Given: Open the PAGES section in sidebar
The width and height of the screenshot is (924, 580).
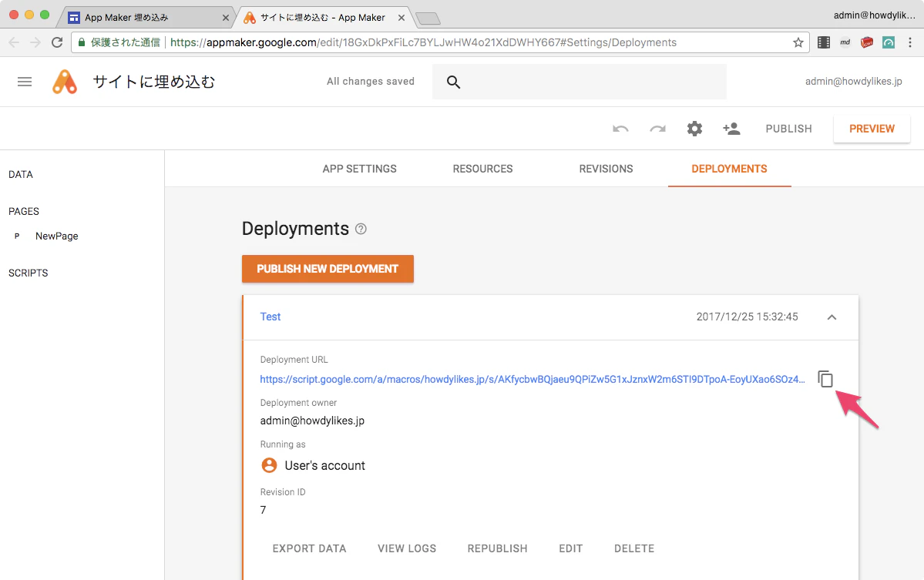Looking at the screenshot, I should click(x=24, y=211).
